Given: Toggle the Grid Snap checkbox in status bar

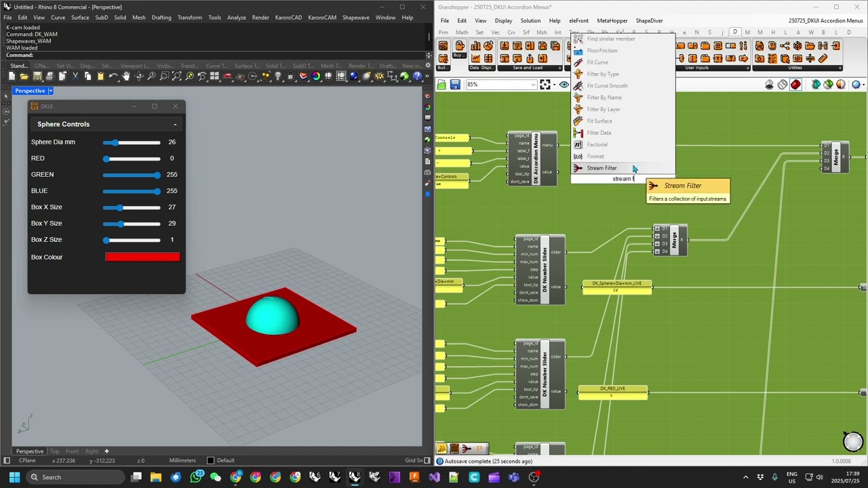Looking at the screenshot, I should (427, 461).
